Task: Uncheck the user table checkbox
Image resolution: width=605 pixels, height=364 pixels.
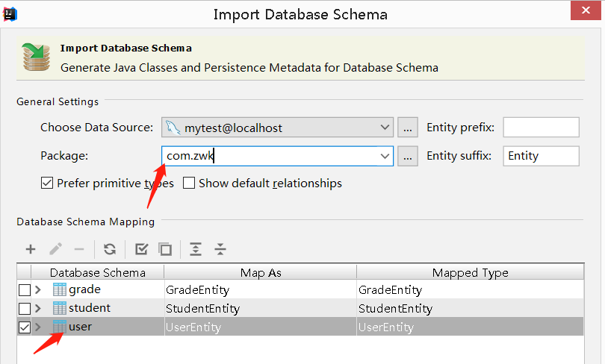Action: click(x=25, y=327)
